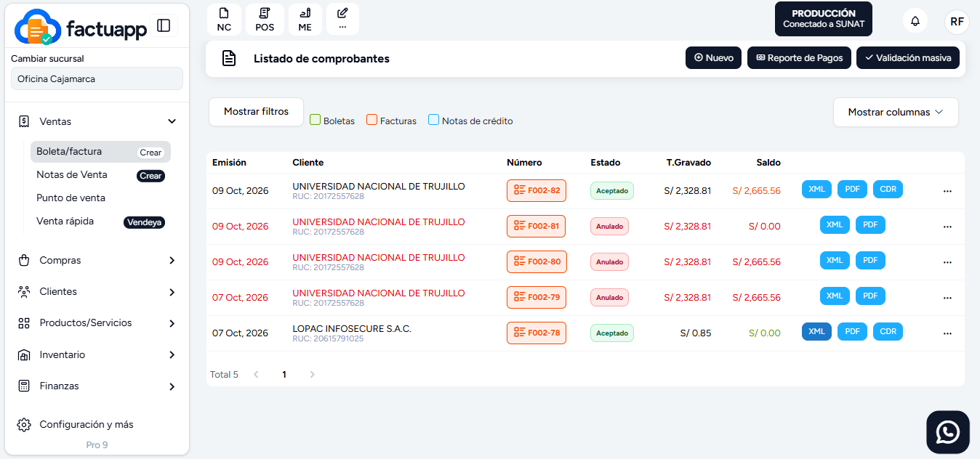980x459 pixels.
Task: Toggle the Notas de crédito checkbox
Action: (x=434, y=120)
